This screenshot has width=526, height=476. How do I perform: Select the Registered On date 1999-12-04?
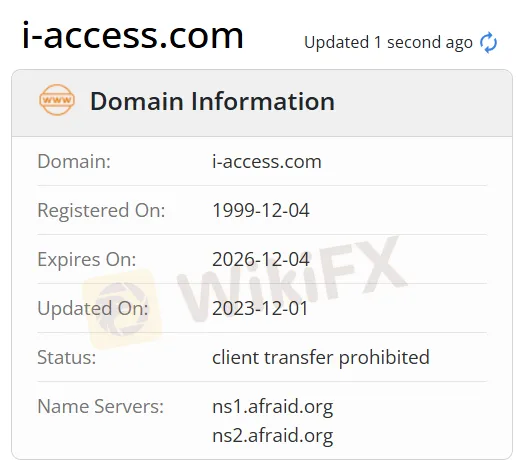261,210
